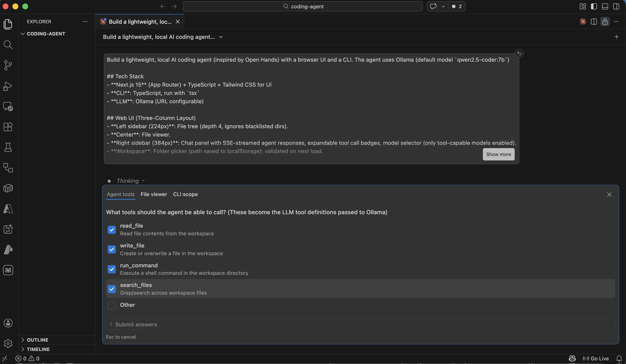The image size is (626, 364).
Task: Uncheck the run_command tool checkbox
Action: [x=112, y=269]
